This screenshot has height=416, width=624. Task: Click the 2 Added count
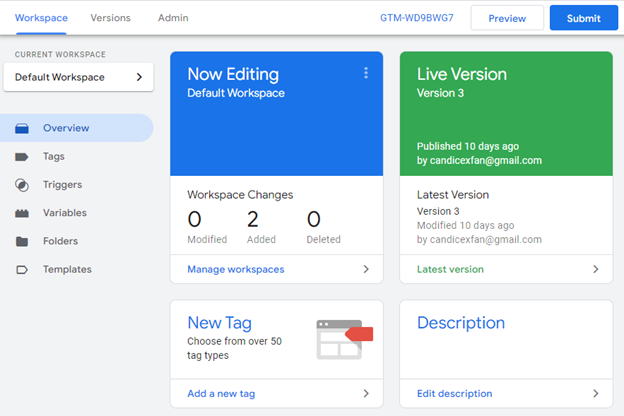coord(253,219)
